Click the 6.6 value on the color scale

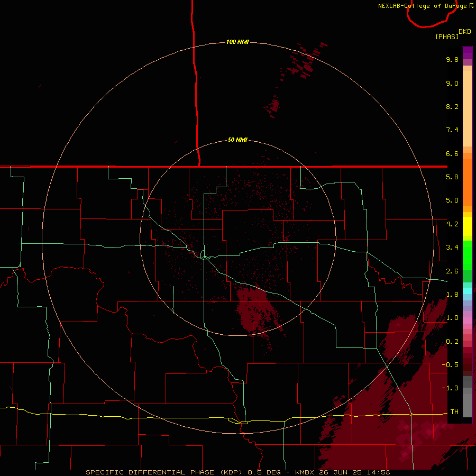452,153
